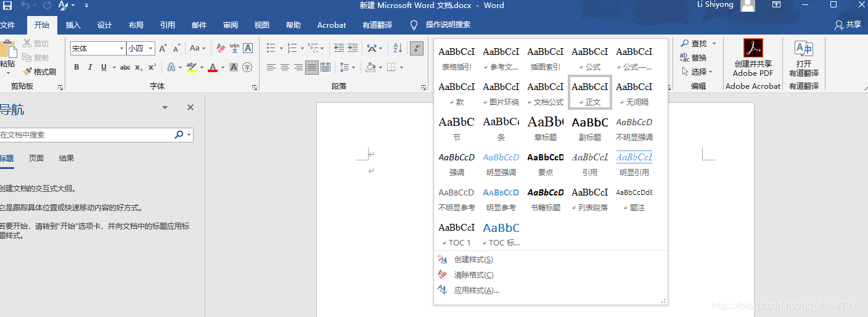Click the increase indent icon
The image size is (868, 317).
(x=352, y=48)
